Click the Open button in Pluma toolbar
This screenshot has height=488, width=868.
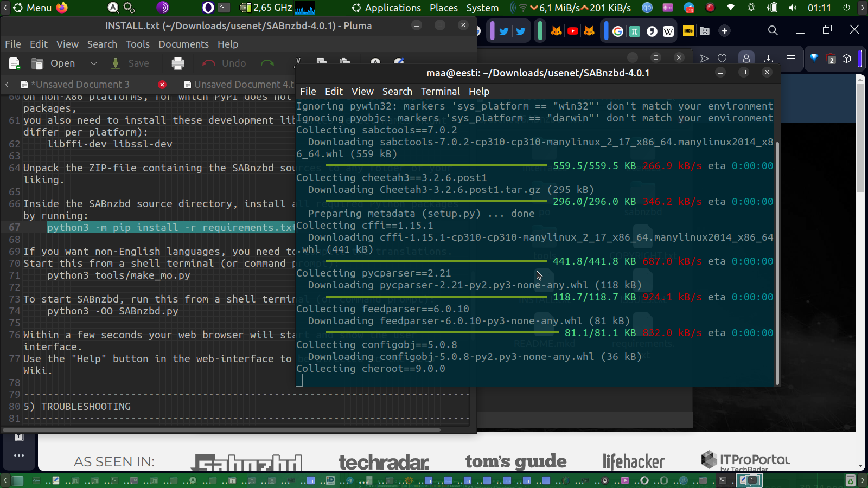tap(54, 63)
